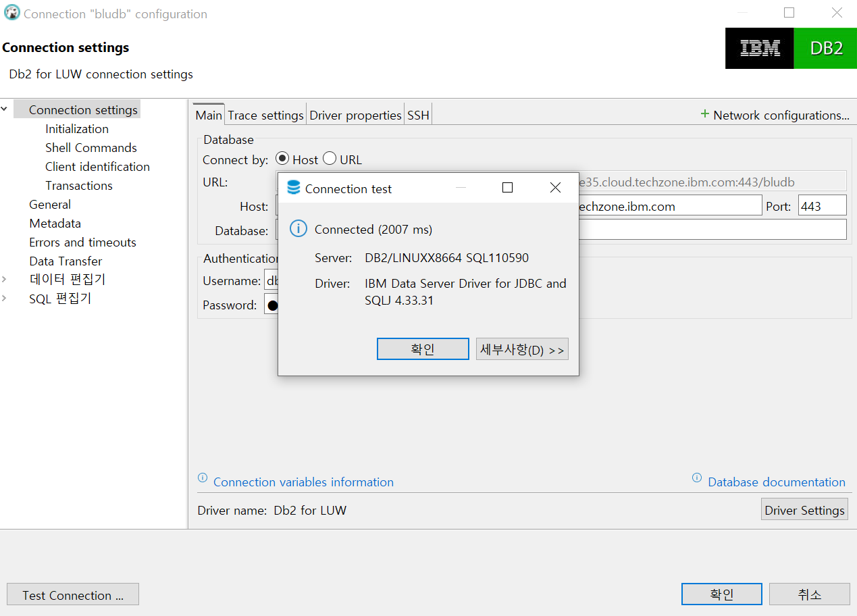Click the Driver Settings button
The image size is (857, 616).
coord(804,510)
